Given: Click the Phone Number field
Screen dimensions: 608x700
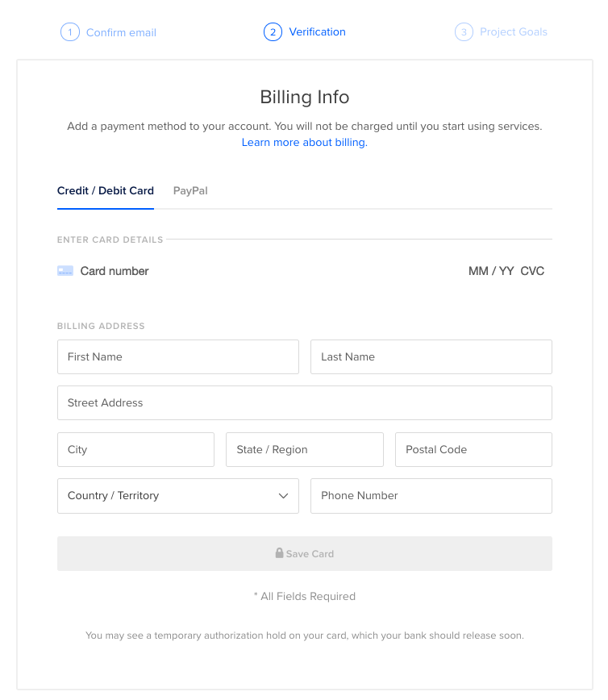Looking at the screenshot, I should (431, 496).
